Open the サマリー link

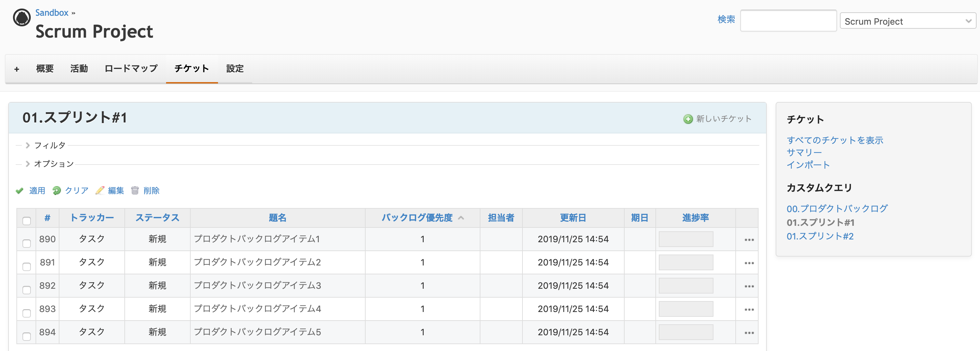coord(804,152)
